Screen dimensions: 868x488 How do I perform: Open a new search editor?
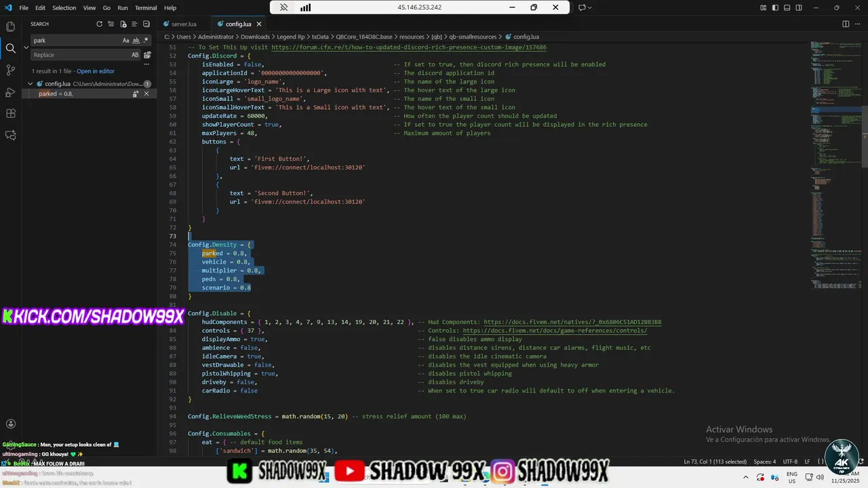123,24
